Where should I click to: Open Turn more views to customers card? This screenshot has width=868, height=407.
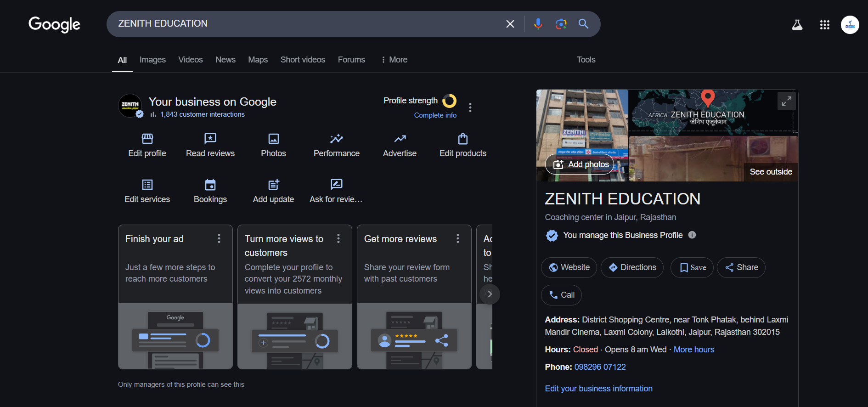coord(295,297)
